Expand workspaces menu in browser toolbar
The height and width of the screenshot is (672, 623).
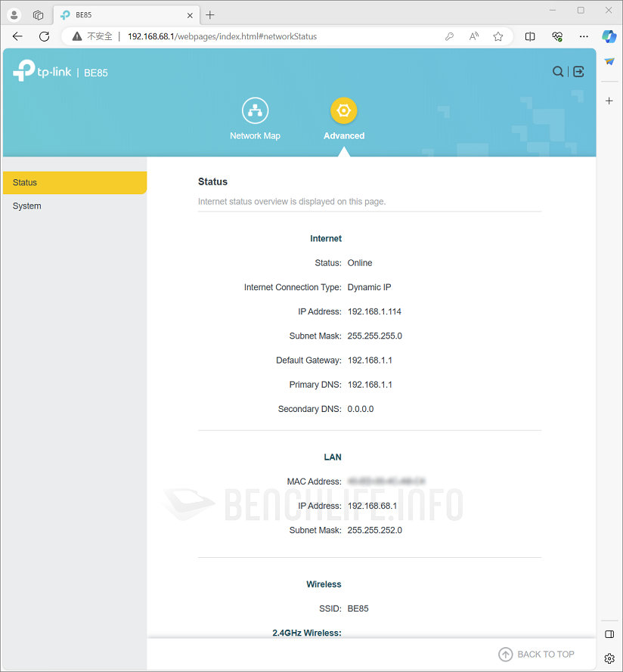point(38,14)
